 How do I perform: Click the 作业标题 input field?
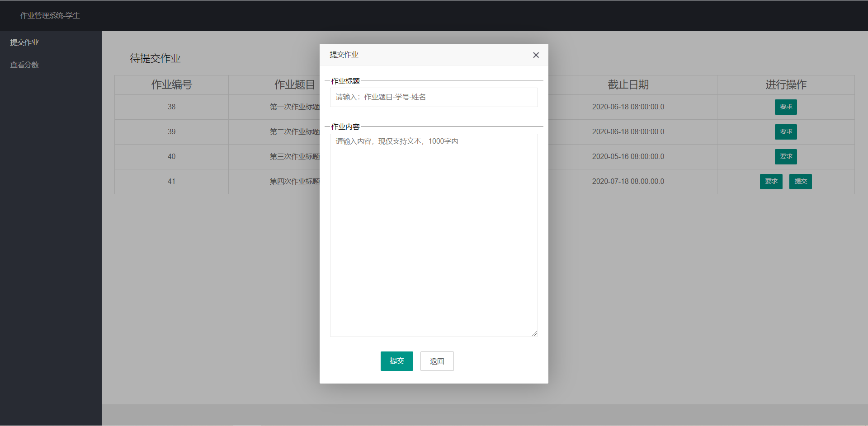pos(434,97)
